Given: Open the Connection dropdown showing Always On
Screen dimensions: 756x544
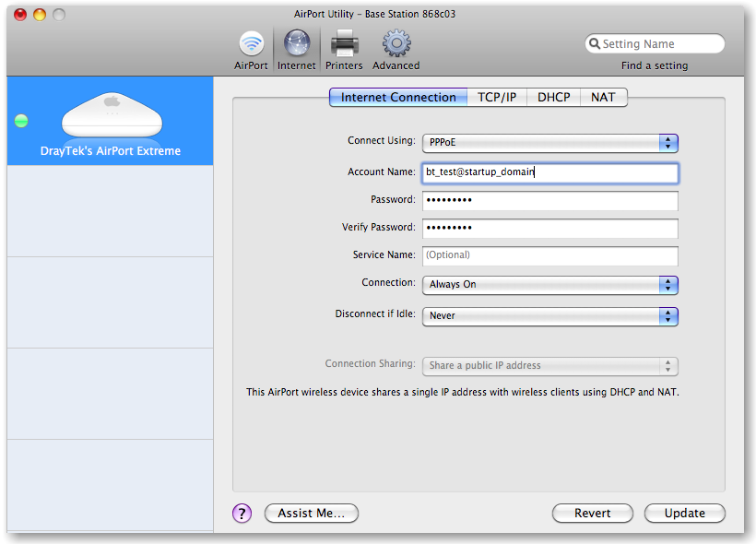Looking at the screenshot, I should click(x=549, y=285).
